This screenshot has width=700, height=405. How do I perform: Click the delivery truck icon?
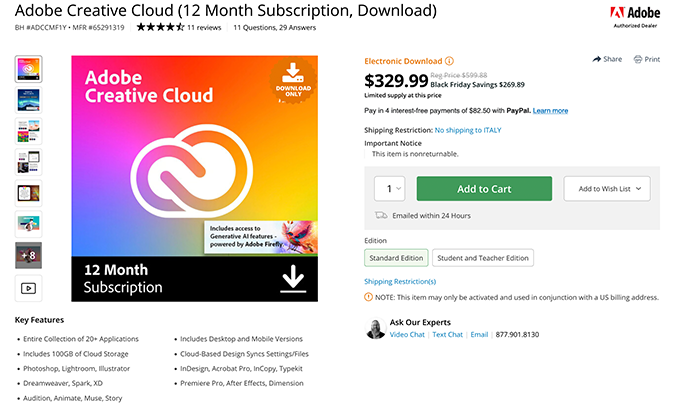point(381,215)
